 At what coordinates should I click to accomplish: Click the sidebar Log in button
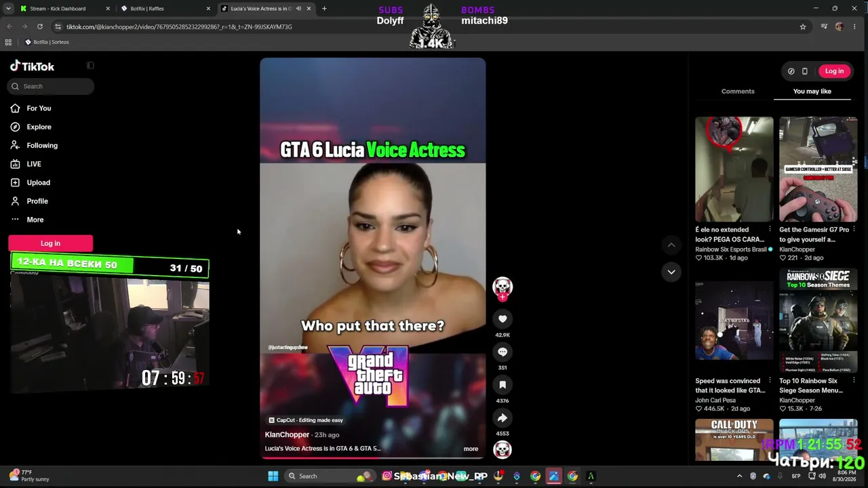coord(50,243)
